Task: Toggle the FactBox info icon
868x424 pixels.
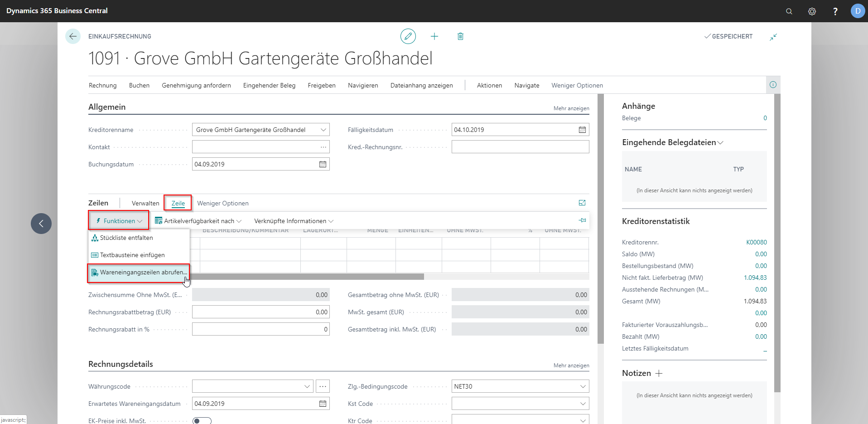Action: click(773, 85)
